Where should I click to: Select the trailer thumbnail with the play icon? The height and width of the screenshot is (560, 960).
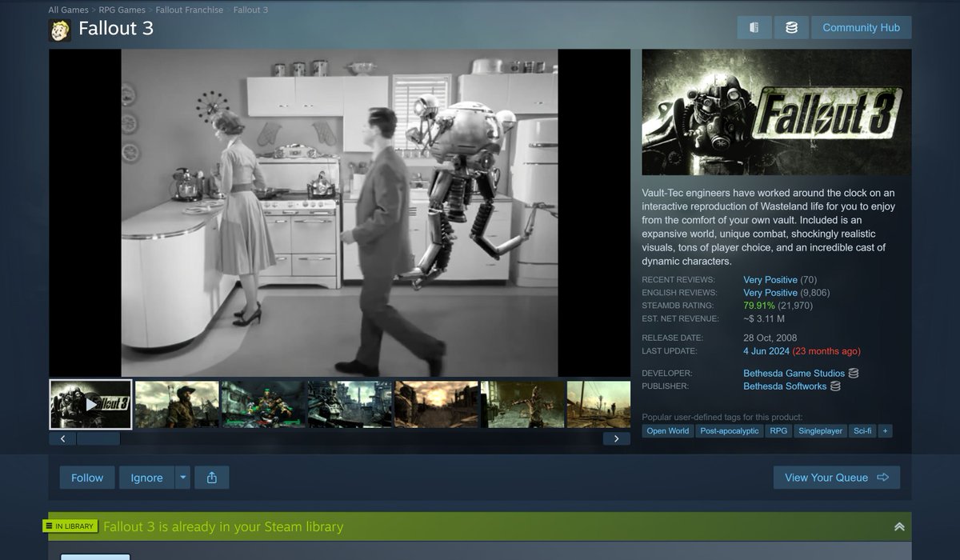(90, 405)
